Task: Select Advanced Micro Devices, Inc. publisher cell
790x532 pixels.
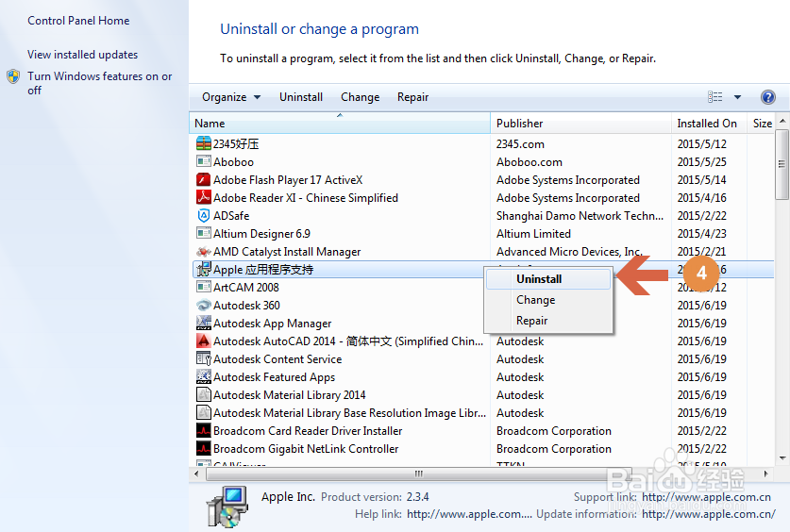Action: coord(569,251)
